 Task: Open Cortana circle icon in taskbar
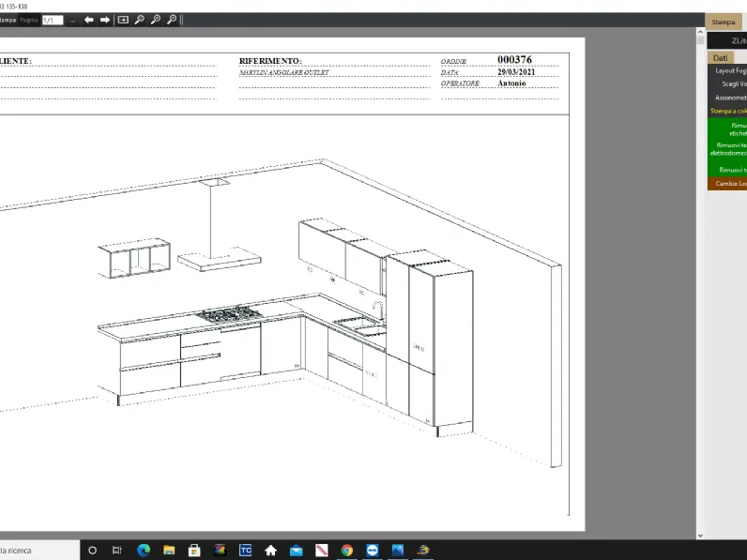pos(92,551)
